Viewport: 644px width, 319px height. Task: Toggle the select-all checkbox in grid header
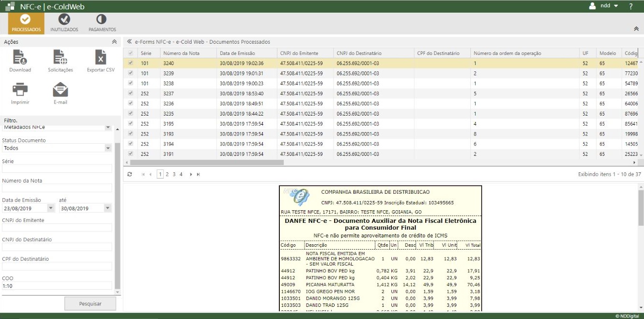tap(130, 53)
